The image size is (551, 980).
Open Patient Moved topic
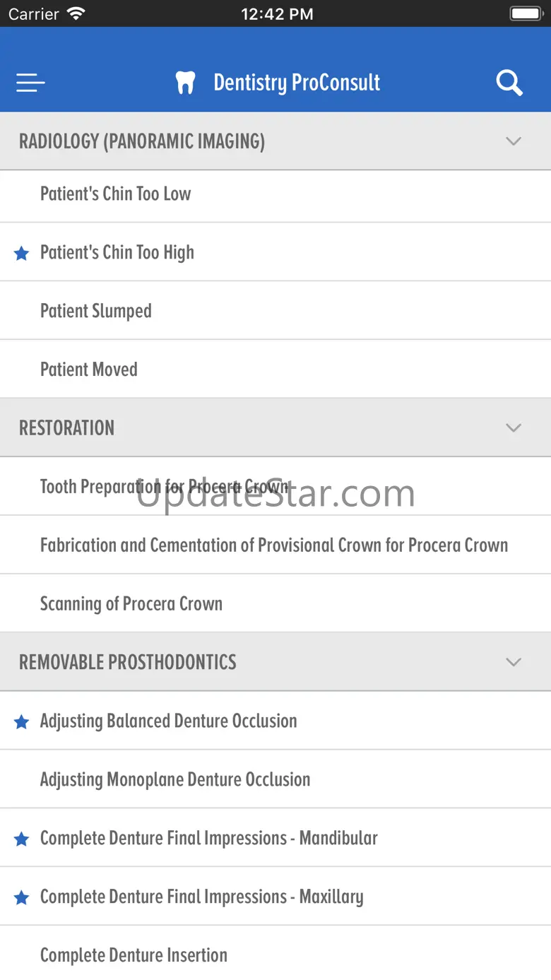coord(89,370)
